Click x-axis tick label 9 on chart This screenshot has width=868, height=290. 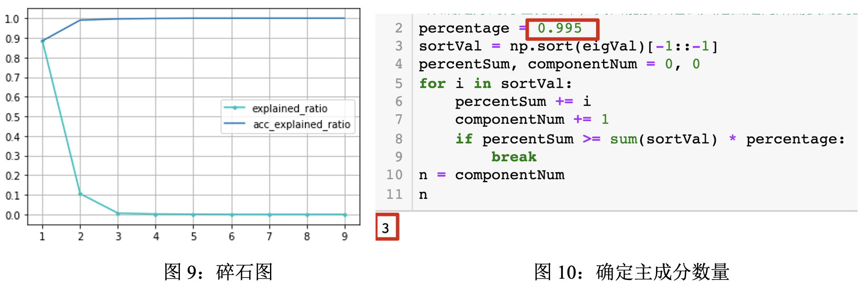pyautogui.click(x=345, y=237)
